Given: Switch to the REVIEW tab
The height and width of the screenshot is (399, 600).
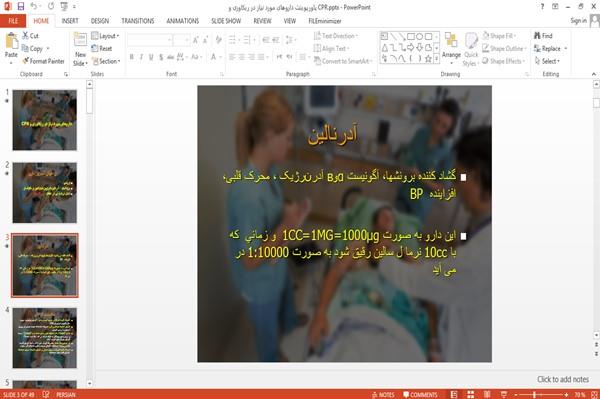Looking at the screenshot, I should pos(262,21).
